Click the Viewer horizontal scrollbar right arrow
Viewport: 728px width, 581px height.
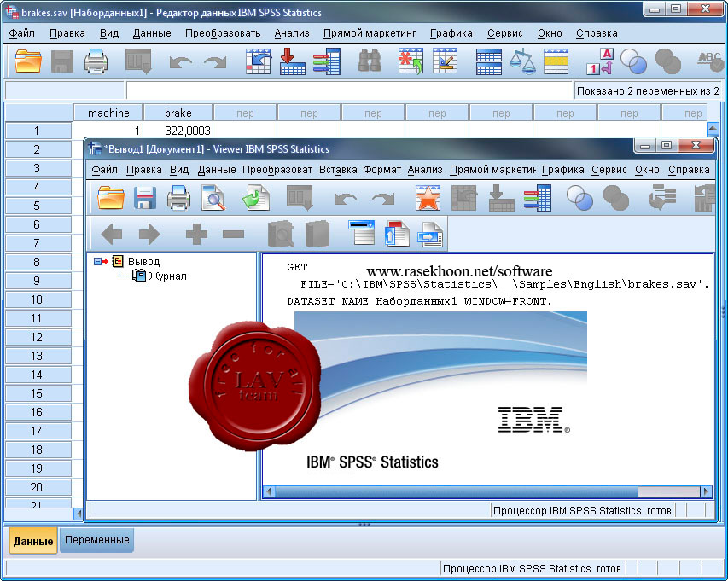click(x=706, y=492)
